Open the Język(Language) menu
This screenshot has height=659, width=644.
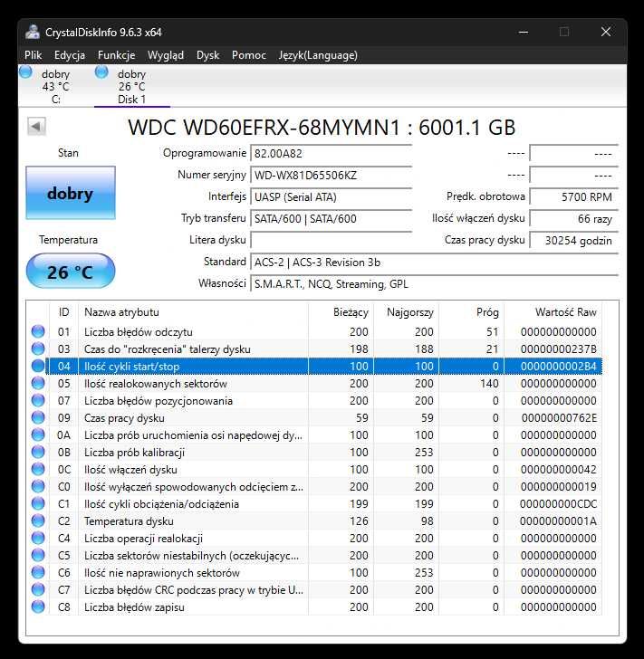point(318,55)
